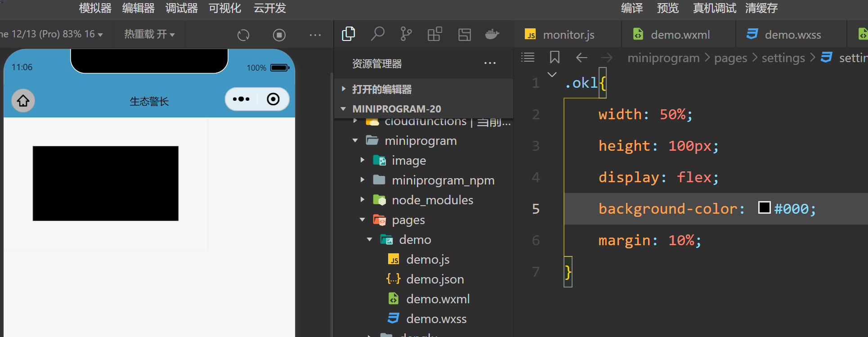
Task: Open the Search magnifier icon
Action: click(x=377, y=34)
